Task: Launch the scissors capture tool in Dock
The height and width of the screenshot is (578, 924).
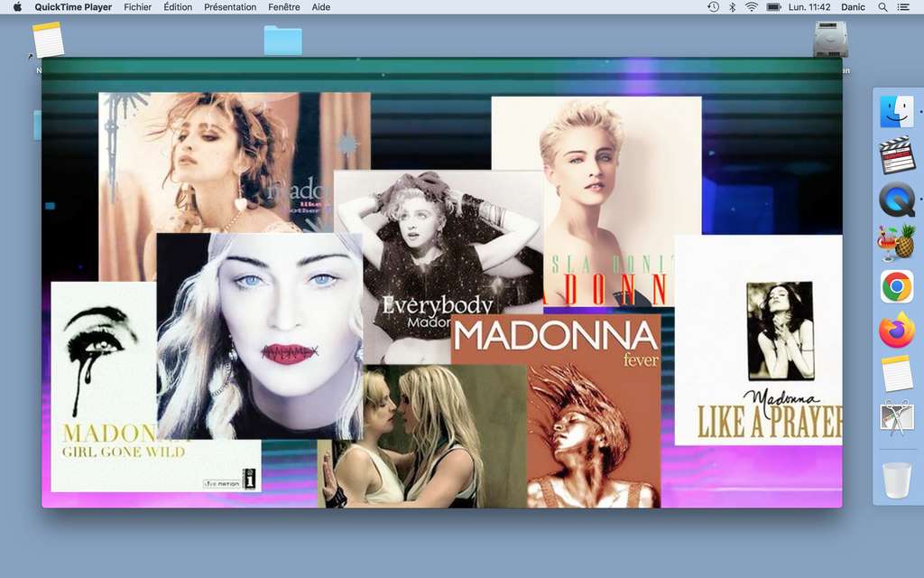Action: (897, 417)
